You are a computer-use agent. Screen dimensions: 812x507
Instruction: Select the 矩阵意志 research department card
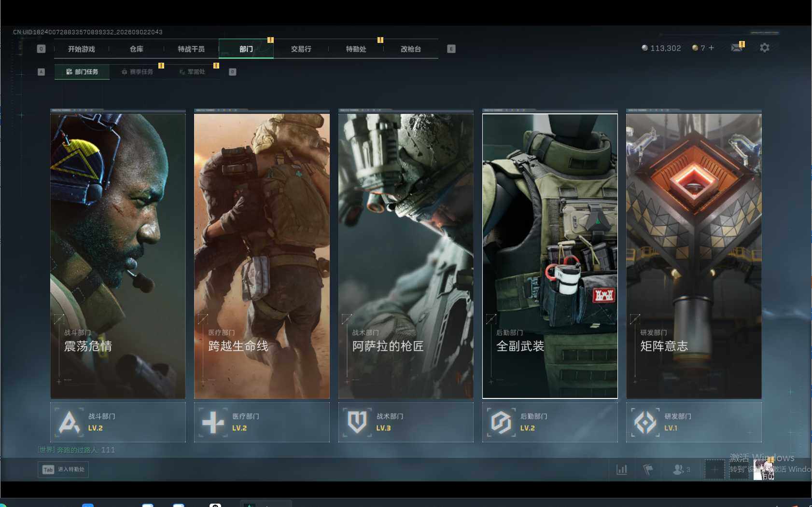tap(694, 256)
